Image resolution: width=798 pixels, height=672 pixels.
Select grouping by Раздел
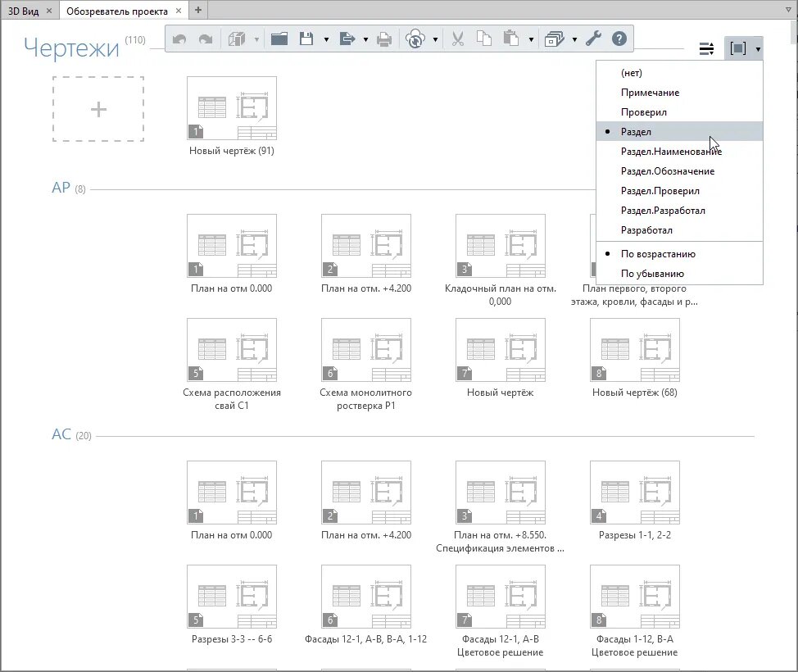[x=679, y=132]
